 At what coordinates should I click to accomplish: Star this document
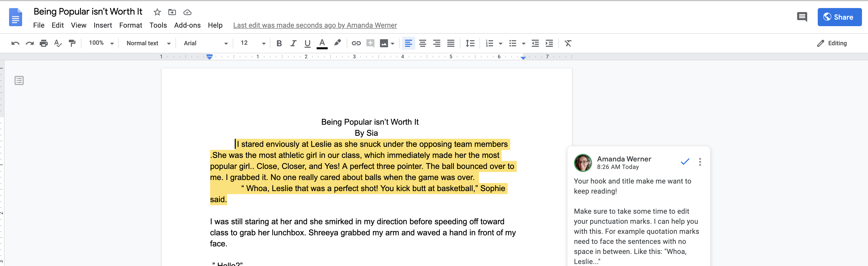coord(157,12)
